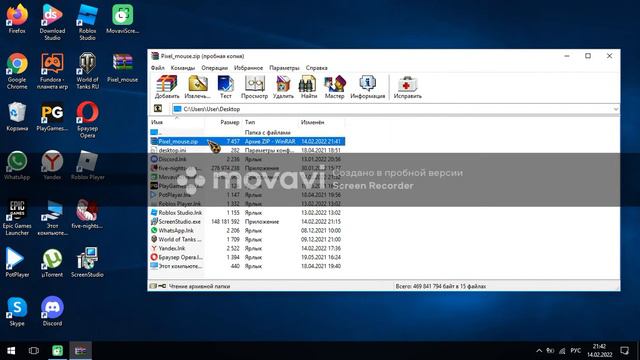The width and height of the screenshot is (640, 360).
Task: Select WhatsApp.lnk in file list
Action: tap(247, 231)
